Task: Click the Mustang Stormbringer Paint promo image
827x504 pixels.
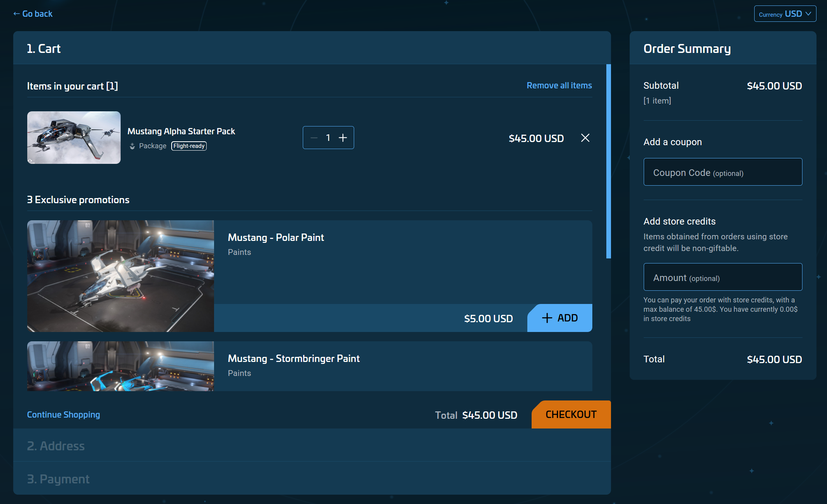Action: 120,366
